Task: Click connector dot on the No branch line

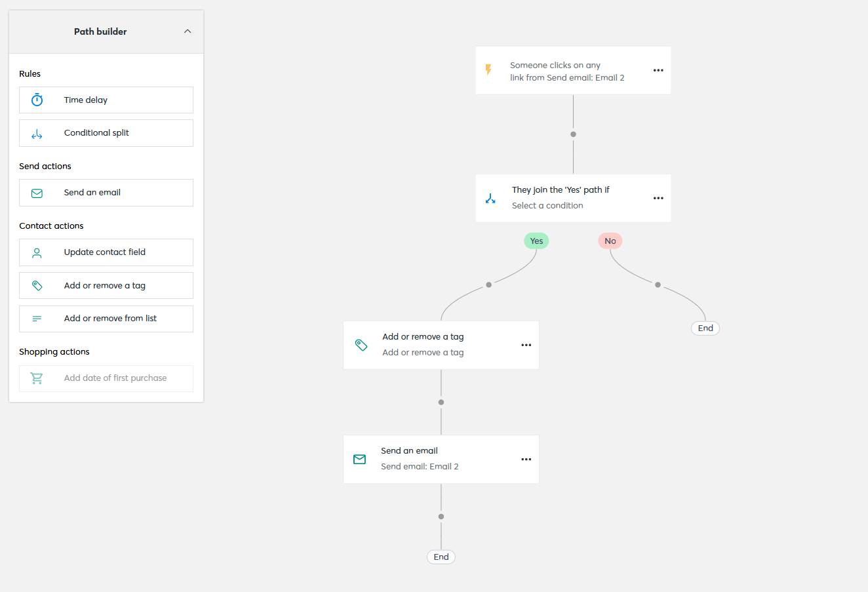Action: tap(658, 285)
